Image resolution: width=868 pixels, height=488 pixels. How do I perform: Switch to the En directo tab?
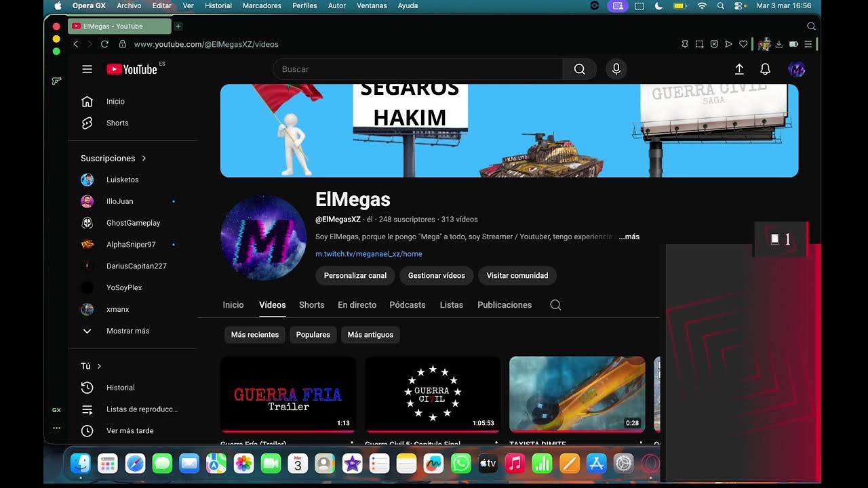357,305
